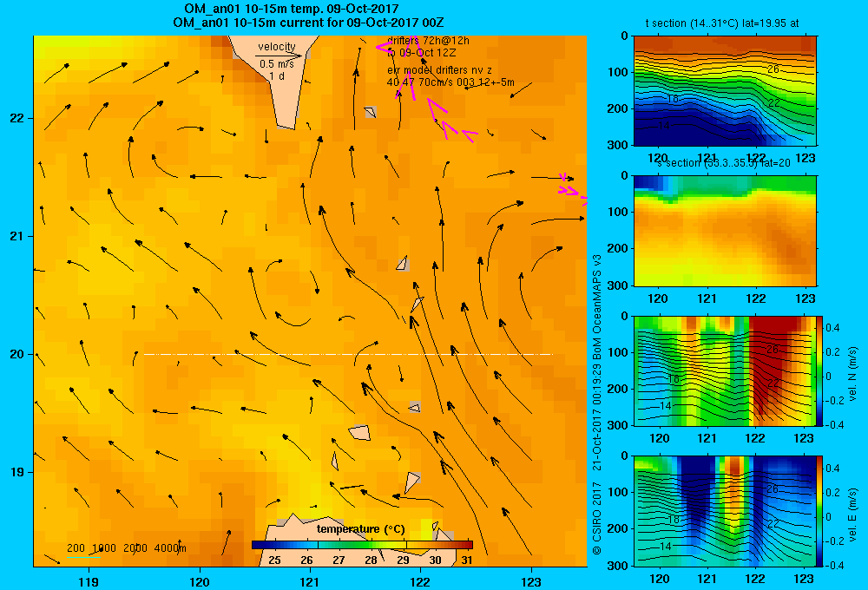This screenshot has width=868, height=590.
Task: Click the white dashed section line at latitude 20
Action: (x=348, y=354)
